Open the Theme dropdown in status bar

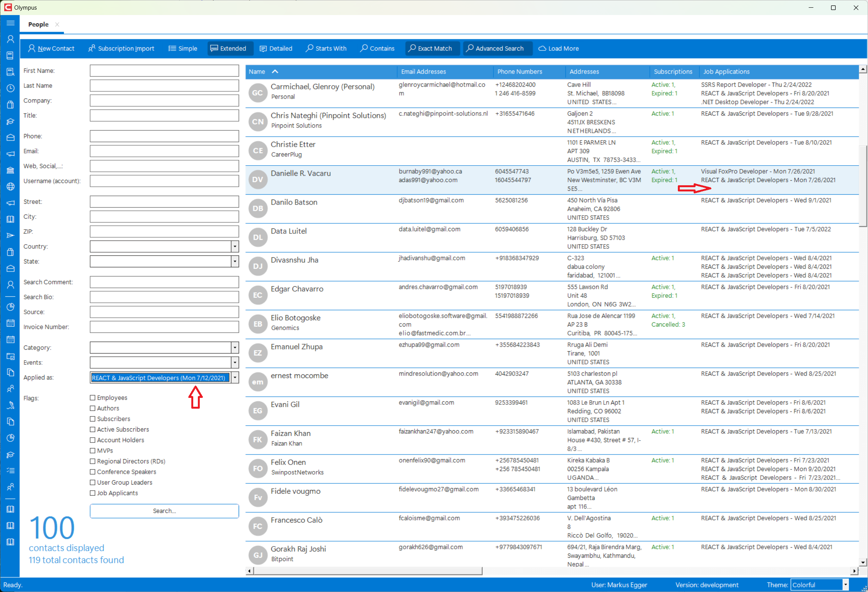click(x=846, y=585)
